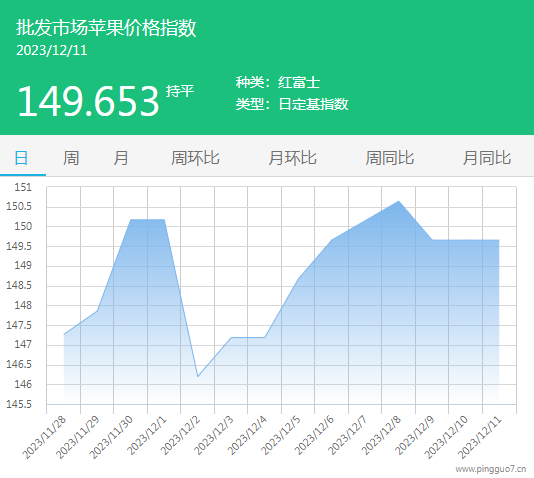Viewport: 534px width, 478px height.
Task: Click the 2023/12/8 peak on chart
Action: [398, 201]
